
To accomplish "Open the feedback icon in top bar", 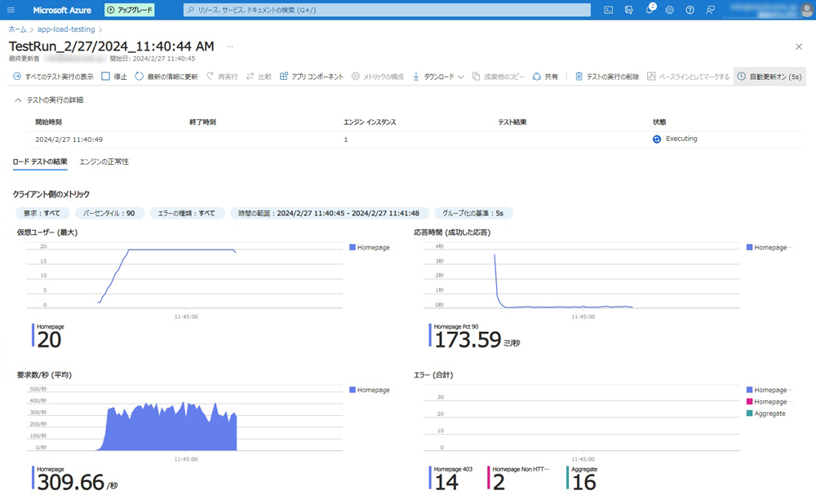I will tap(710, 10).
